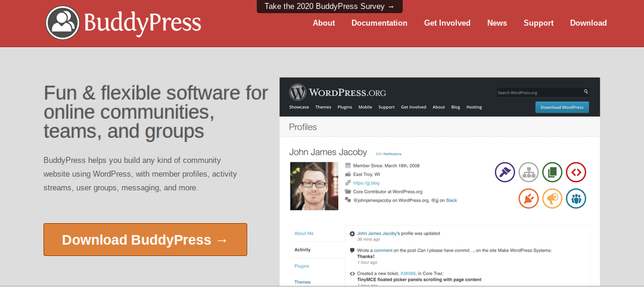Click the WordPress.org logo in the screenshot
Image resolution: width=644 pixels, height=287 pixels.
pyautogui.click(x=337, y=92)
